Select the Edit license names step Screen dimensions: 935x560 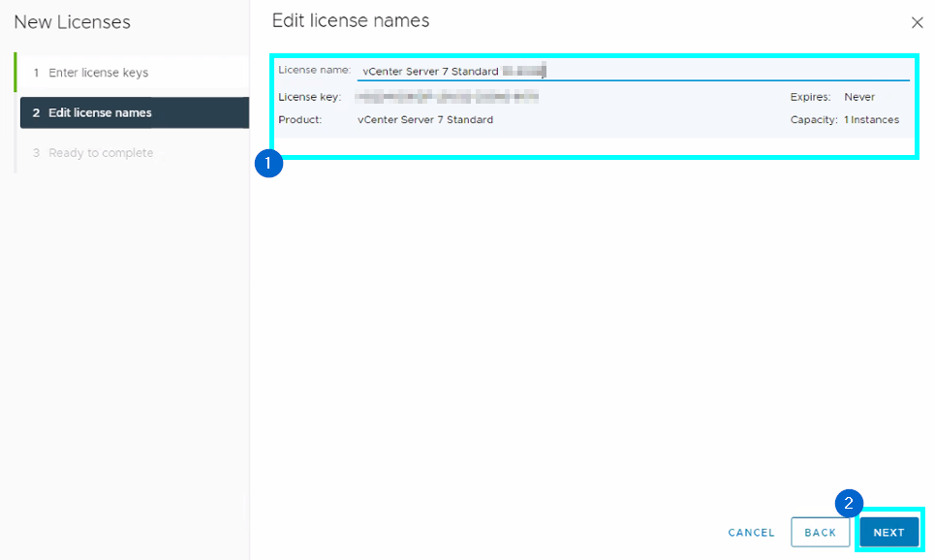tap(134, 112)
